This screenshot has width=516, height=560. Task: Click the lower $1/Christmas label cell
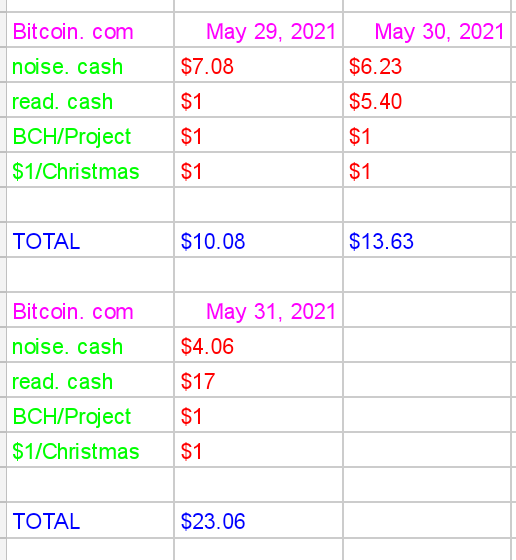click(x=90, y=450)
